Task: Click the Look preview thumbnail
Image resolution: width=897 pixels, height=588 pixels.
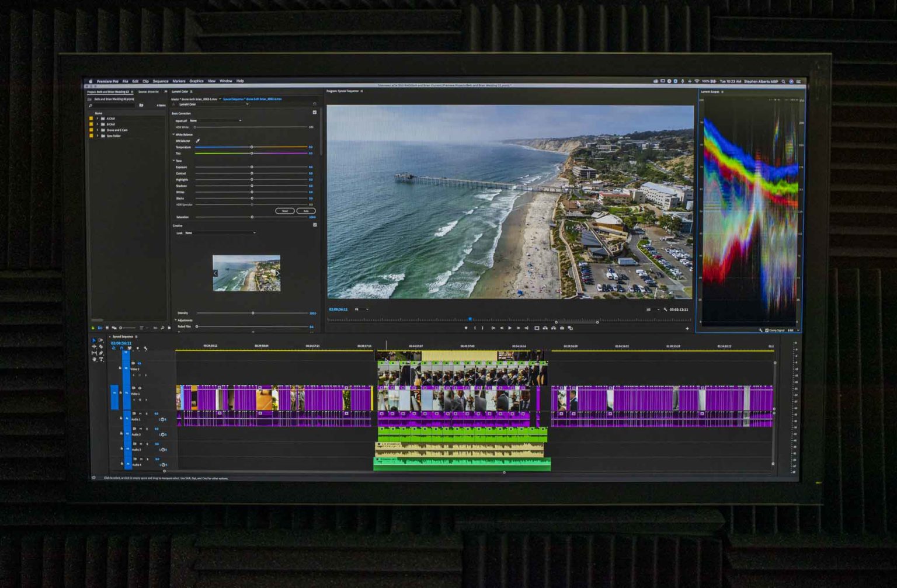Action: [246, 273]
